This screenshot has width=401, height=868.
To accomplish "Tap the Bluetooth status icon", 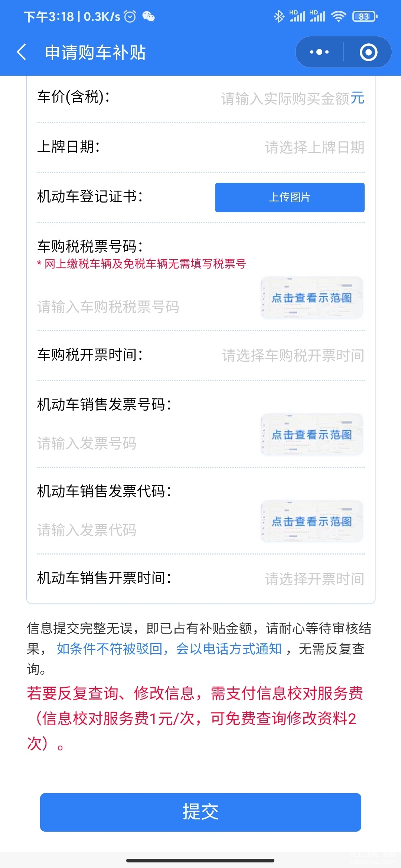I will [x=278, y=16].
